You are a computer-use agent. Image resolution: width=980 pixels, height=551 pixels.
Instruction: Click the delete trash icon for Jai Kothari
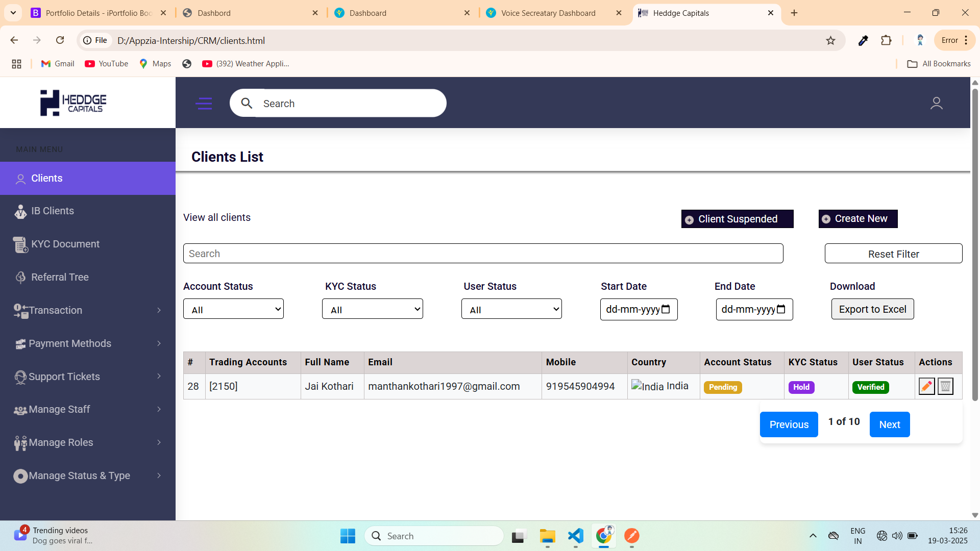point(945,387)
